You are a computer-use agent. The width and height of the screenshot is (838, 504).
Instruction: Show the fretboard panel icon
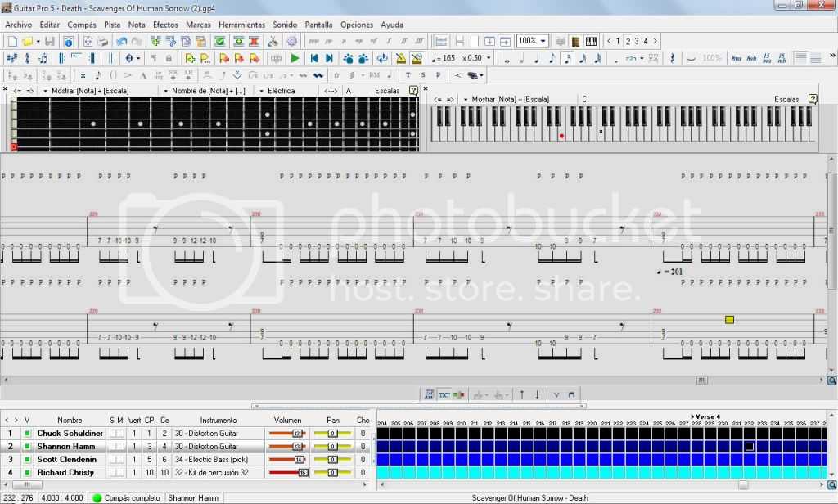[x=575, y=41]
